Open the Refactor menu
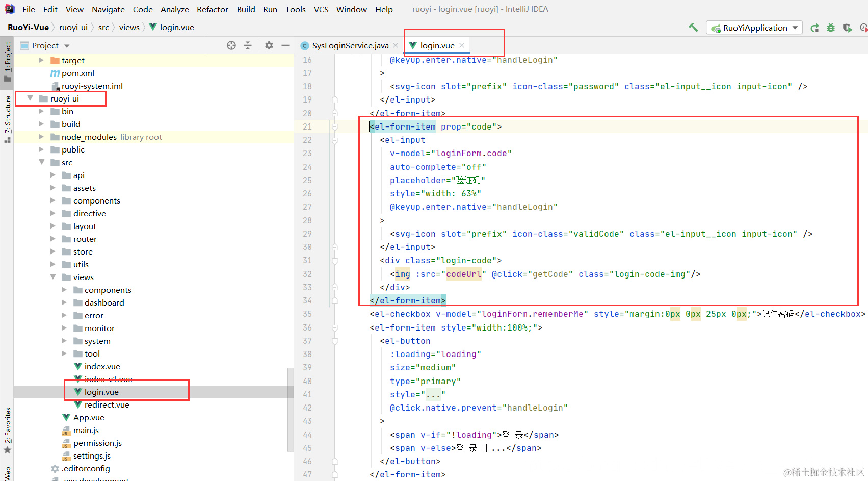The height and width of the screenshot is (481, 868). (x=213, y=9)
